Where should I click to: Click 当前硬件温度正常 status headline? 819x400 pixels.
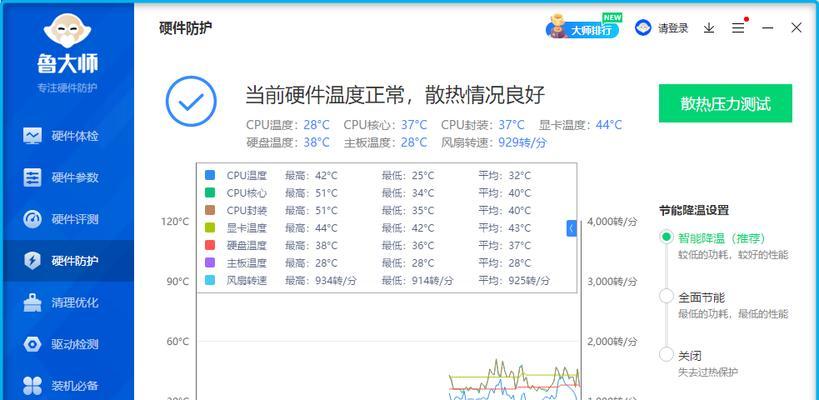point(395,95)
